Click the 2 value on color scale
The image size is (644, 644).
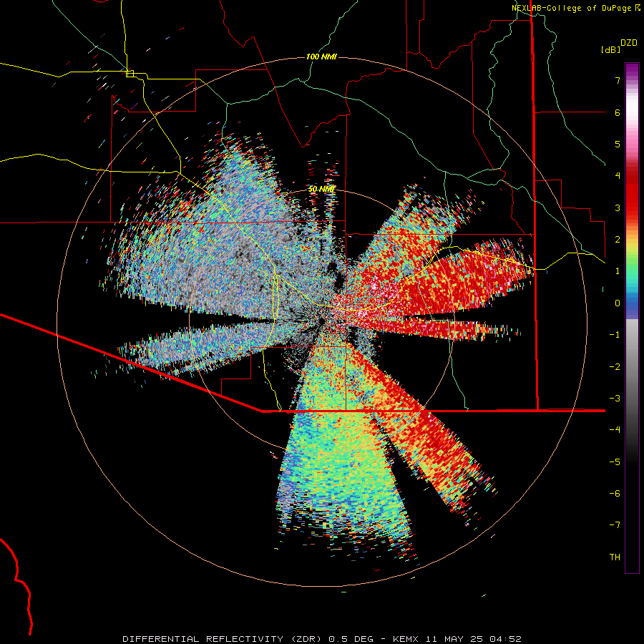[618, 240]
